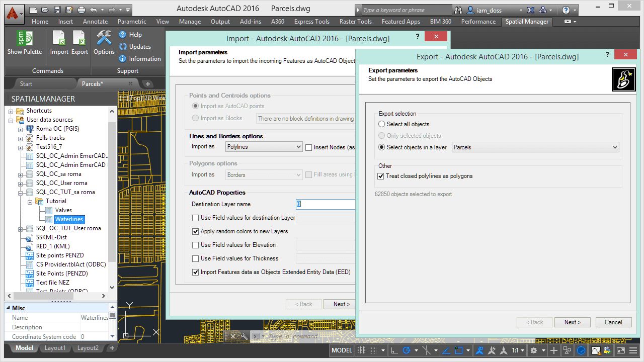Open Spatial Manager Options tool icon
644x362 pixels.
[x=104, y=38]
